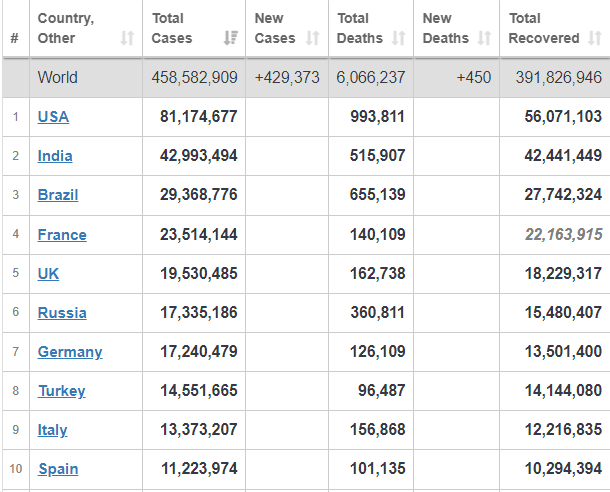Image resolution: width=610 pixels, height=492 pixels.
Task: Select Spain total deaths 101,135
Action: point(378,469)
